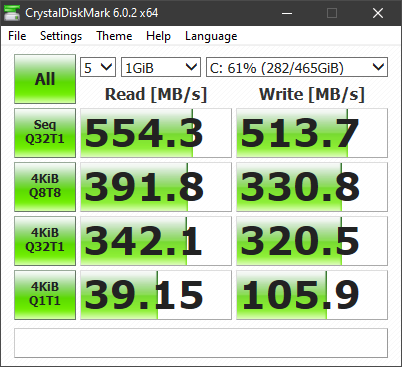
Task: Start the 4KiB Q1T1 test
Action: click(x=45, y=295)
